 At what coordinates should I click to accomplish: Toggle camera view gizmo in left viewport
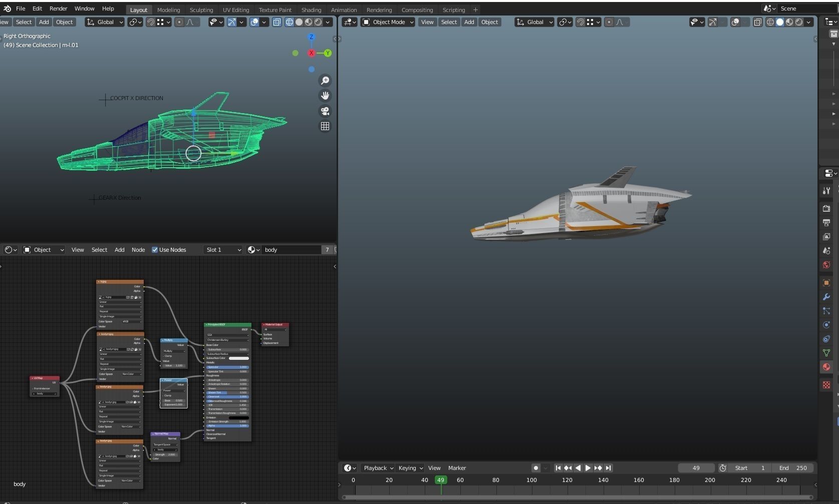(325, 111)
